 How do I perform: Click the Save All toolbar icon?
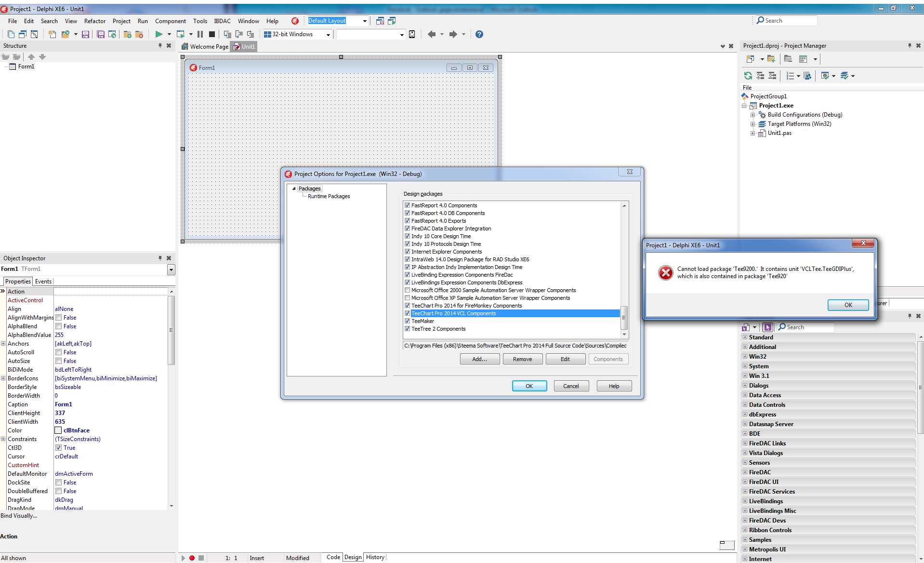click(100, 34)
